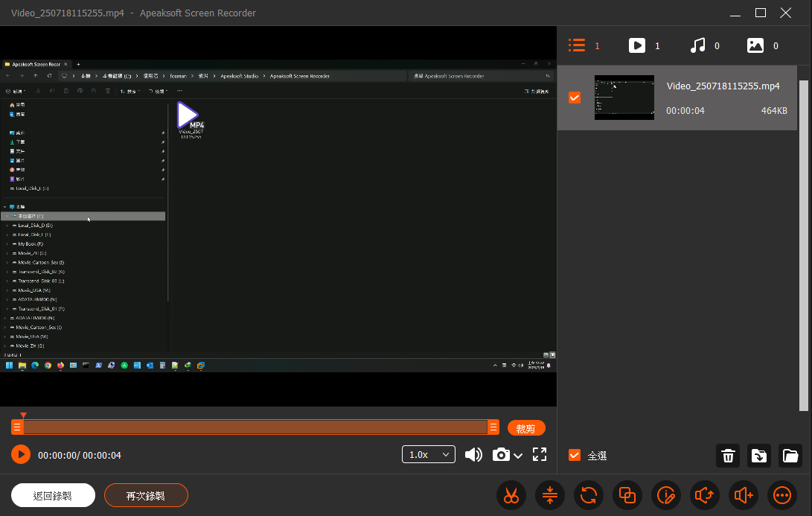Select the Video_250718115255.mp4 thumbnail
812x516 pixels.
(x=624, y=98)
